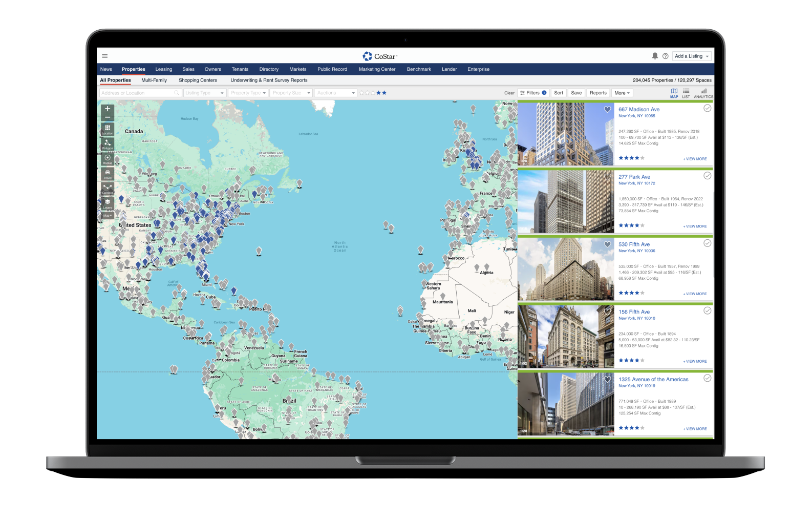812x519 pixels.
Task: Open the Travel time tool
Action: point(108,173)
